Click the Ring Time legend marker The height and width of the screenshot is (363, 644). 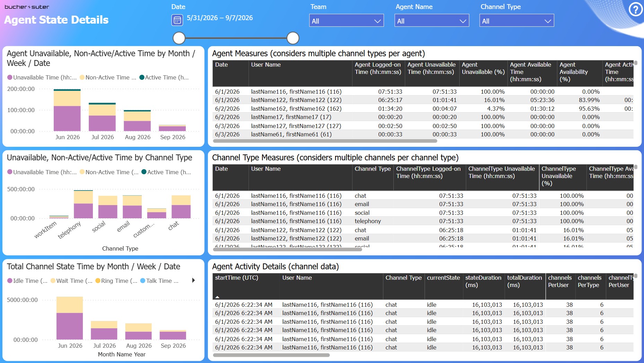(98, 281)
